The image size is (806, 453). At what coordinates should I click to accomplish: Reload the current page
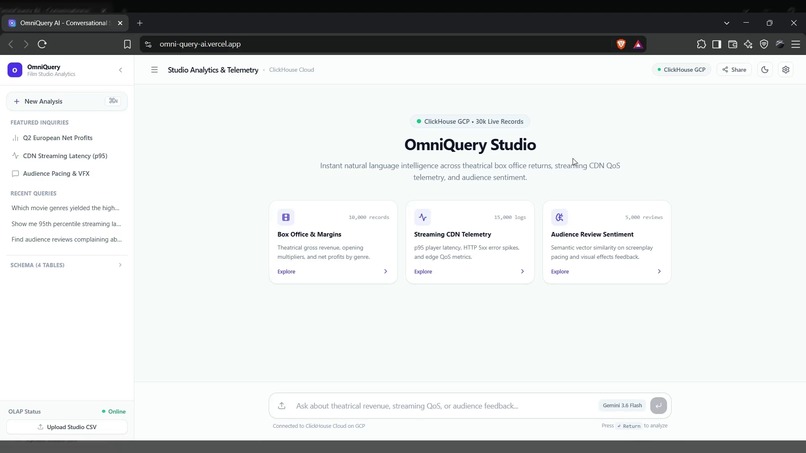(x=42, y=44)
